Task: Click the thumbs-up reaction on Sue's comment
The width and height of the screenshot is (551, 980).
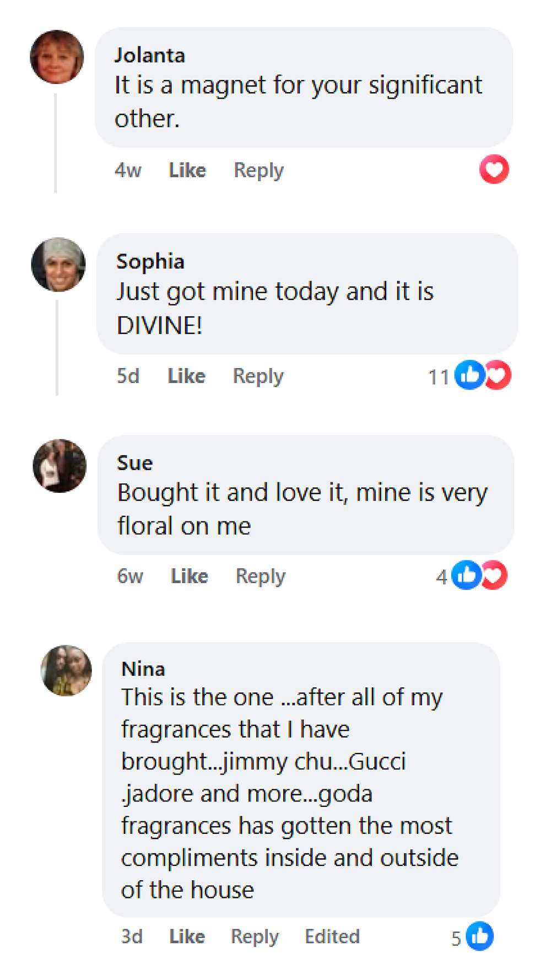Action: (466, 575)
